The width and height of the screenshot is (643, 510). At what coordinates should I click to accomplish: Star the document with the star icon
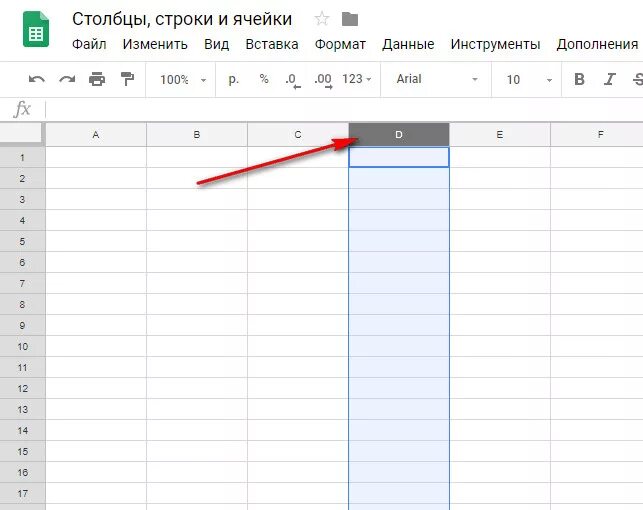pos(322,19)
